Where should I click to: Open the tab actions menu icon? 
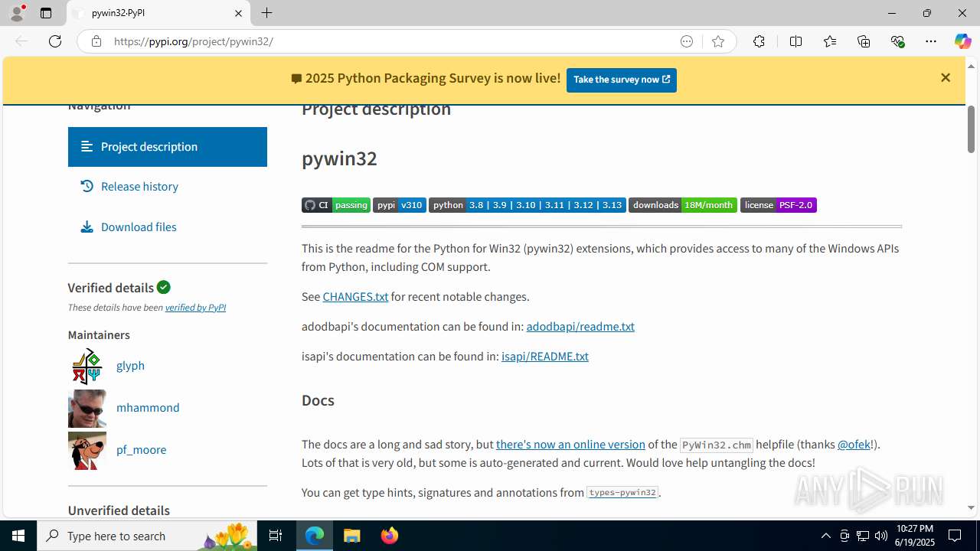46,13
